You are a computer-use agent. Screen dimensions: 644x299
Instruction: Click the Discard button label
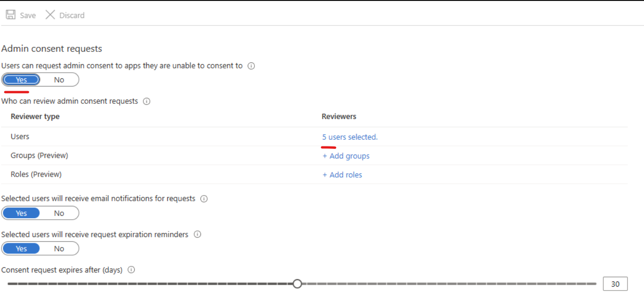pyautogui.click(x=72, y=16)
